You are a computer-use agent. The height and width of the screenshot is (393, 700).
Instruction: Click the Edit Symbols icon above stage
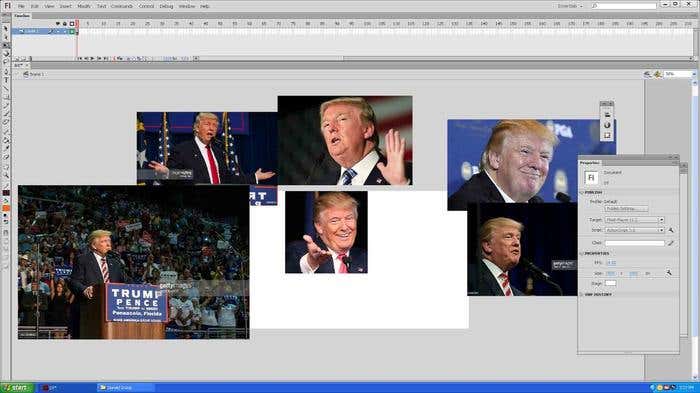[658, 74]
